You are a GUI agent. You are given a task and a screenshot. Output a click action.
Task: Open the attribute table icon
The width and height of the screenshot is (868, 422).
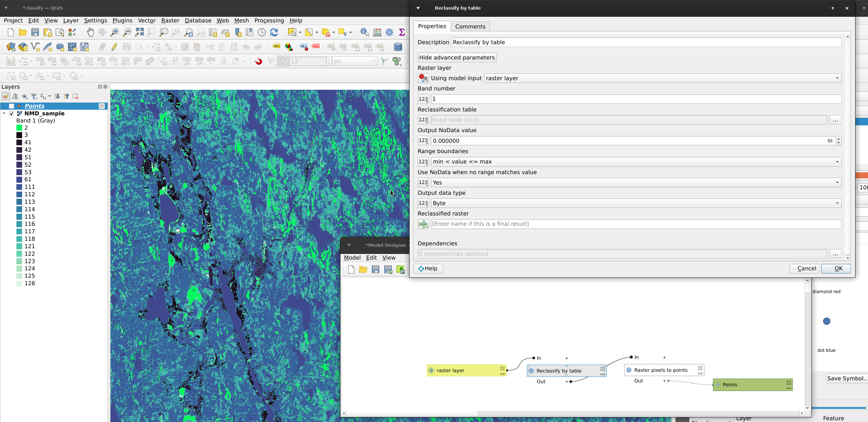pyautogui.click(x=377, y=32)
